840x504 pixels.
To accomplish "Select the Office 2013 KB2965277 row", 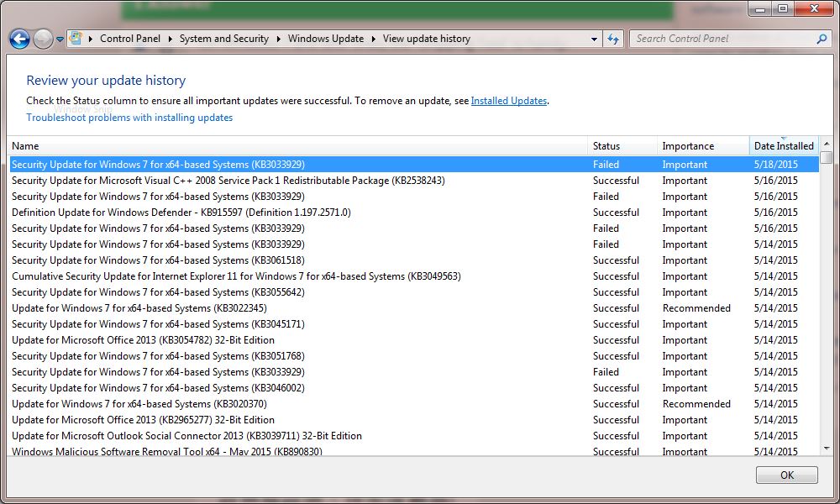I will pos(413,420).
